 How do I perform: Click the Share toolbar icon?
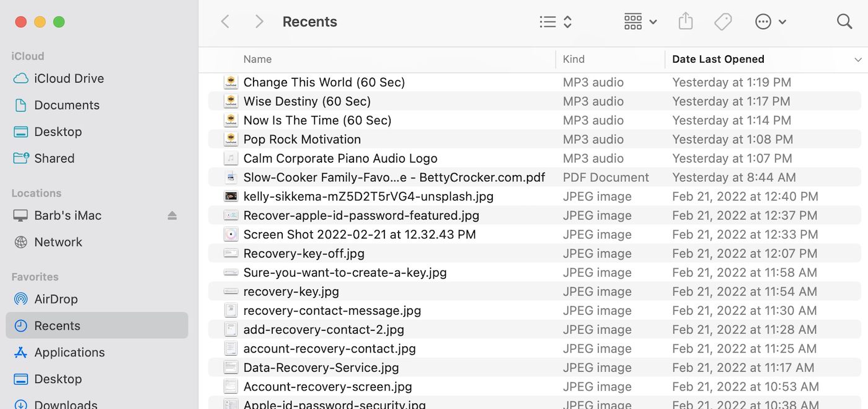pyautogui.click(x=685, y=22)
